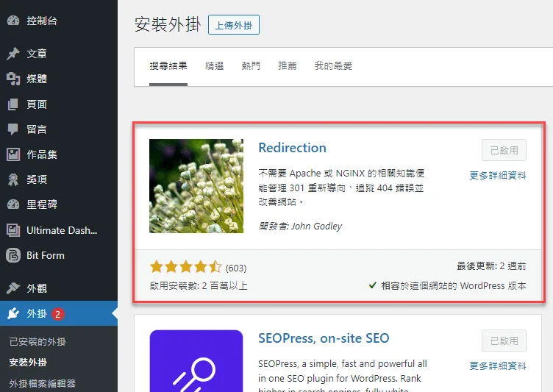This screenshot has height=392, width=553.
Task: Click the 外掛 plug icon
Action: click(x=13, y=313)
